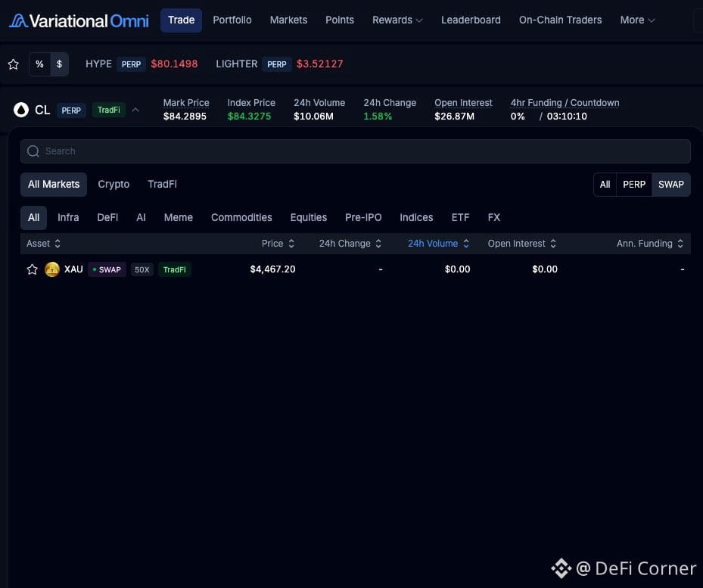Click the HYPE price $80.1498

pos(174,64)
